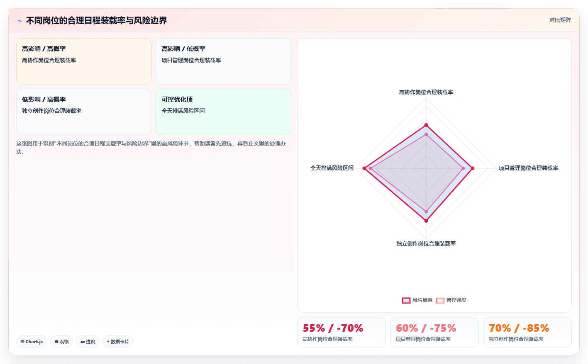Click the Chart.js tag chip

[x=32, y=342]
